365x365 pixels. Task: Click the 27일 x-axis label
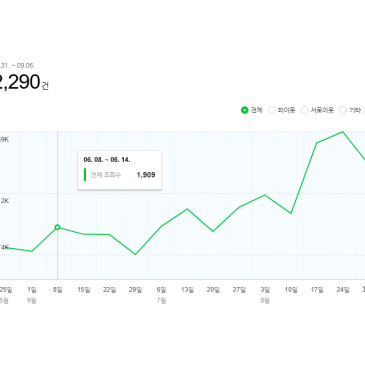click(x=239, y=290)
